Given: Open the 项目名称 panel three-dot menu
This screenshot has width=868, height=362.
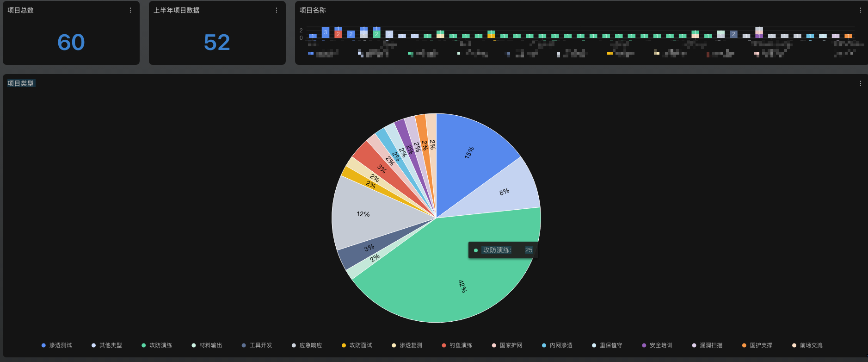Looking at the screenshot, I should click(x=860, y=10).
